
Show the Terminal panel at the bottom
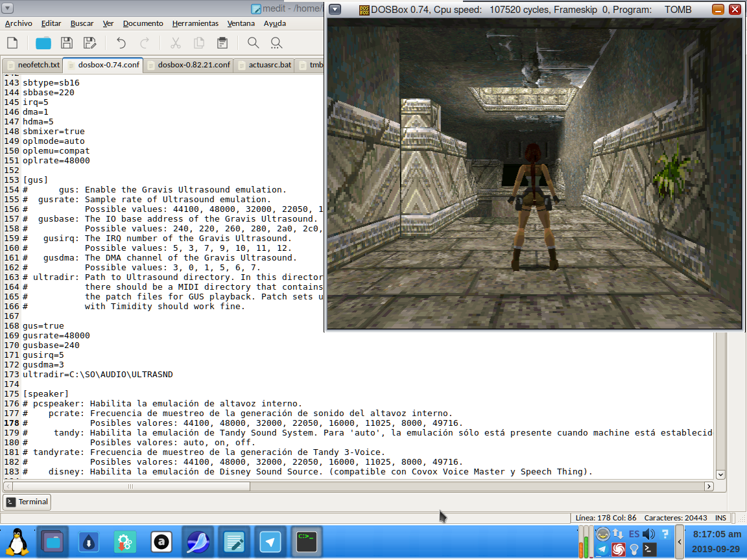[27, 502]
